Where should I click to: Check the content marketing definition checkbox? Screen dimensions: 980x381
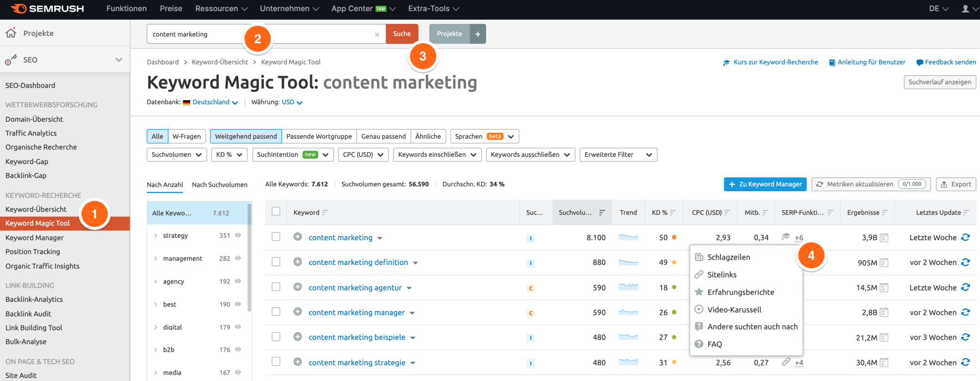[276, 262]
